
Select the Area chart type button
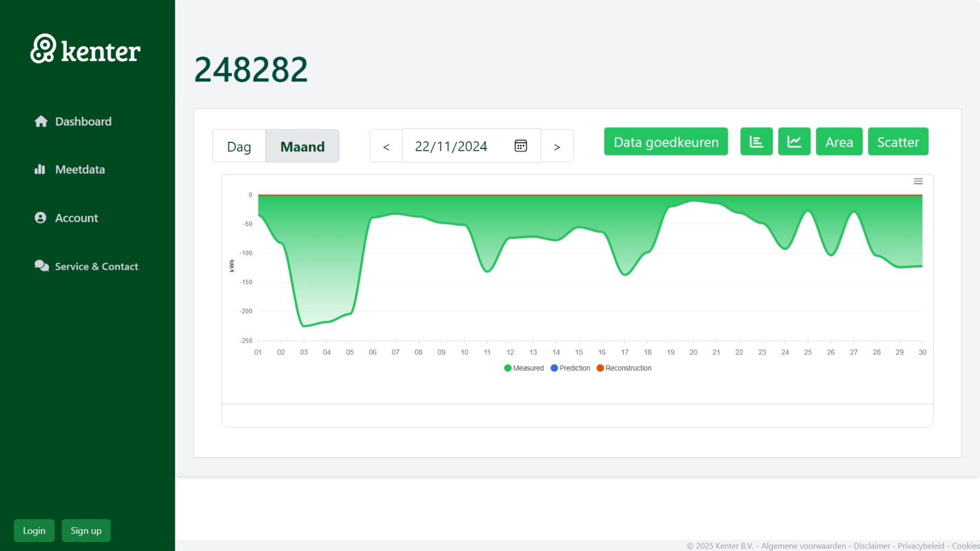[x=839, y=141]
